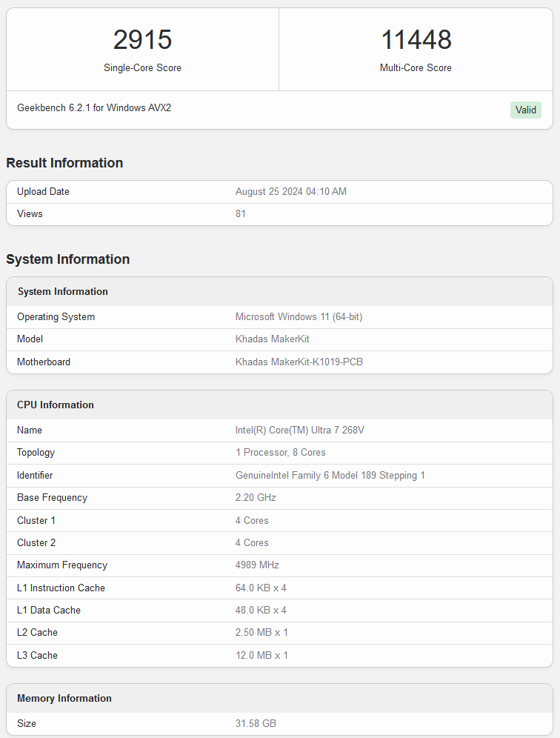Select the GenuineIntel Family 6 identifier text
The image size is (560, 738).
(x=330, y=476)
